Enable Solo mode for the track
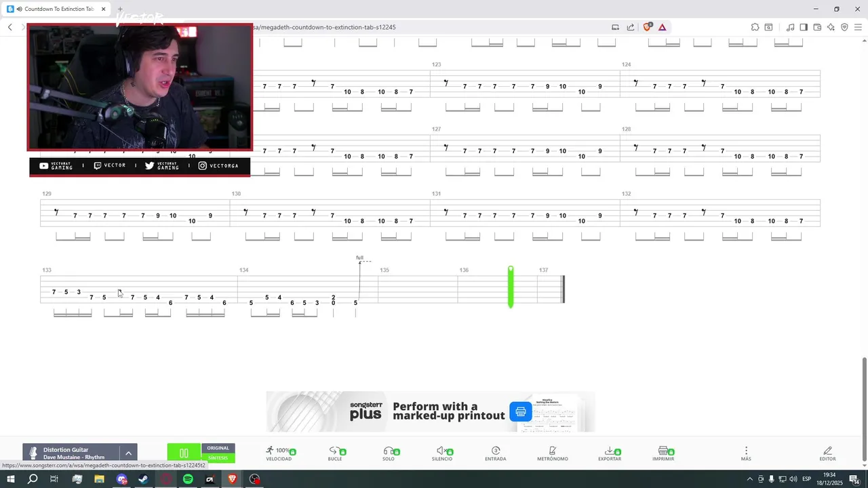868x488 pixels. point(389,453)
